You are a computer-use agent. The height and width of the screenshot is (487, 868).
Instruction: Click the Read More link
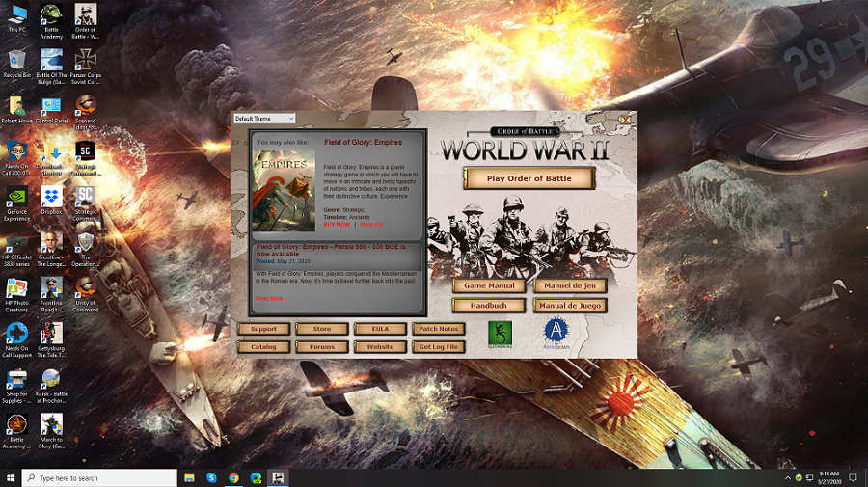click(x=270, y=298)
